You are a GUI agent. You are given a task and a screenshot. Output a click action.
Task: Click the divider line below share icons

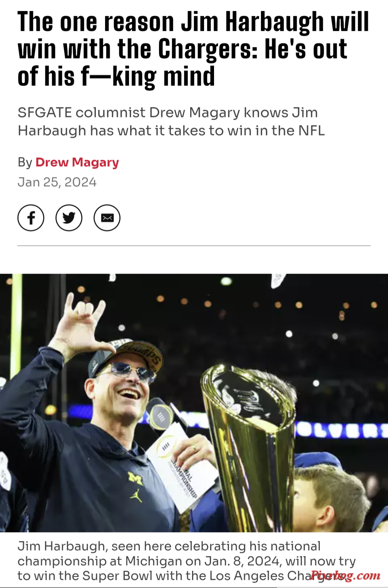click(194, 246)
